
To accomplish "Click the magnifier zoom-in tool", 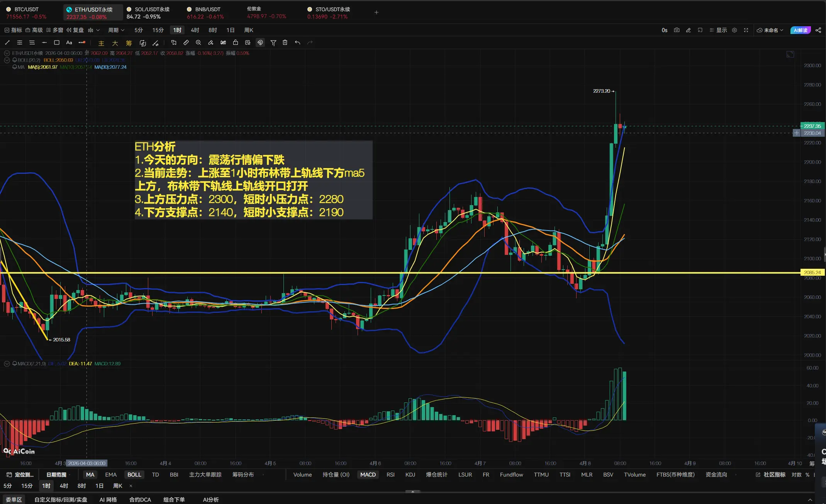I will (x=198, y=42).
